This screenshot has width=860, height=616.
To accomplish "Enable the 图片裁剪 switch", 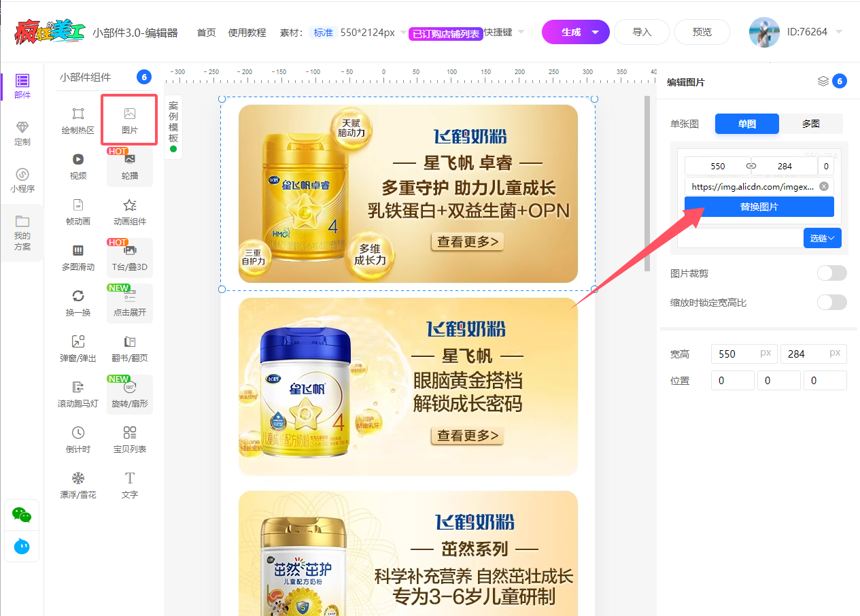I will click(832, 273).
